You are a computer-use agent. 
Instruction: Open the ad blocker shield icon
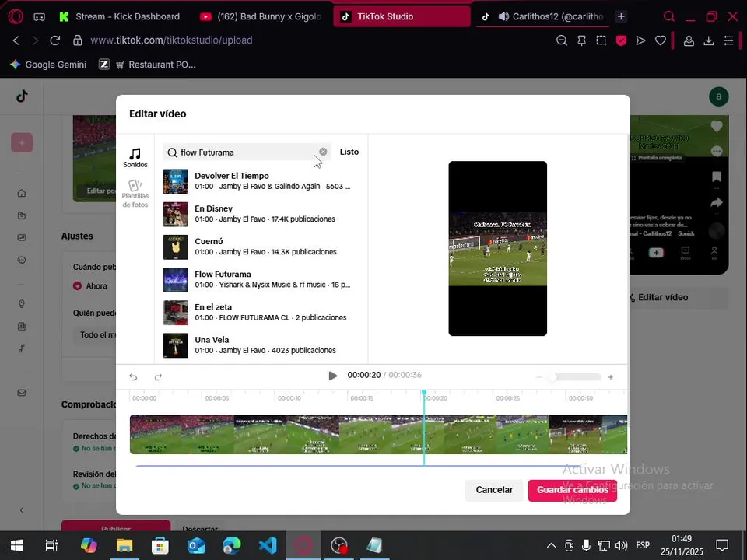(x=621, y=40)
